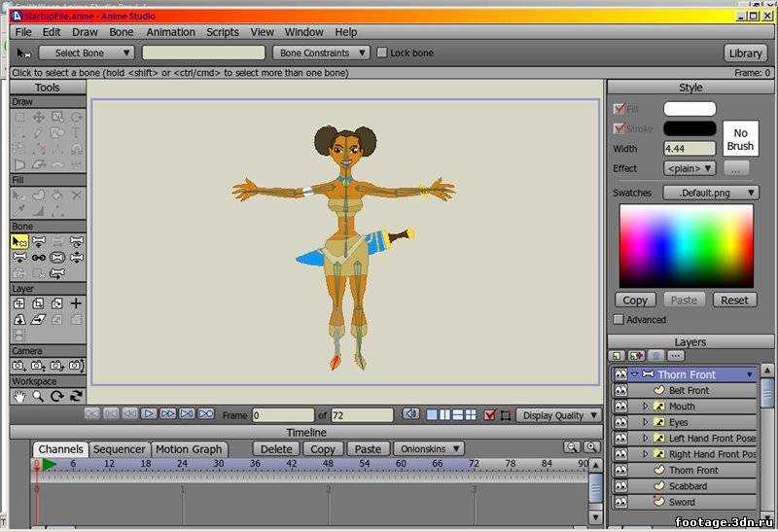
Task: Open the Onionskins dropdown
Action: point(429,448)
